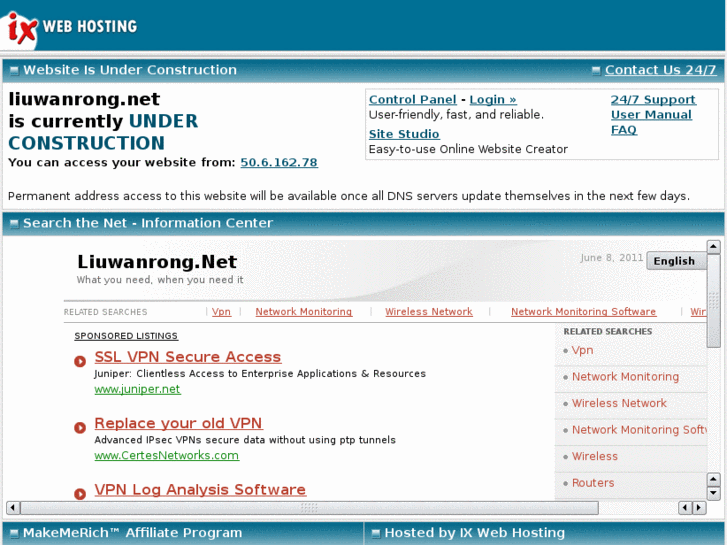Visit the 50.6.162.78 address link

[x=279, y=162]
